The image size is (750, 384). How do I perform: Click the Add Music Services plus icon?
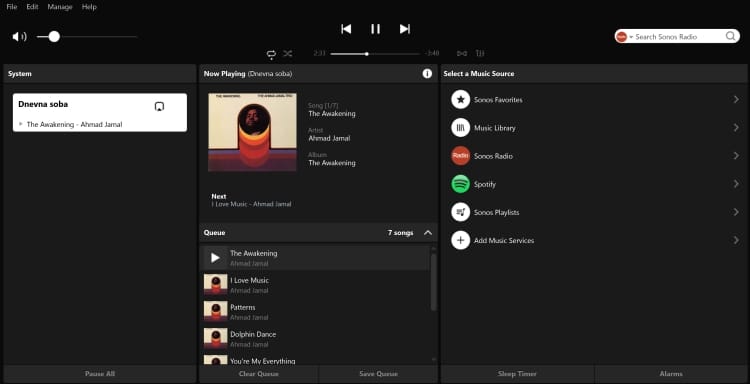coord(461,241)
